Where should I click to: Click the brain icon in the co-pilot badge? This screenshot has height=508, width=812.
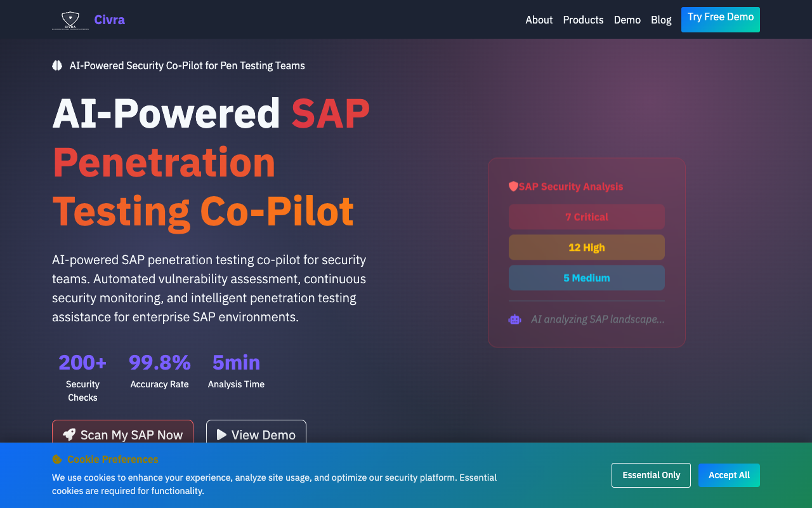point(57,65)
